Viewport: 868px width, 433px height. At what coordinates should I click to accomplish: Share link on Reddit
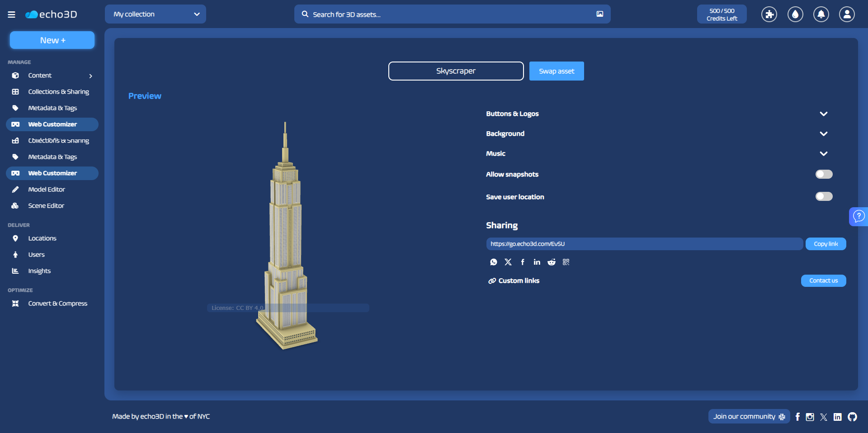coord(552,262)
